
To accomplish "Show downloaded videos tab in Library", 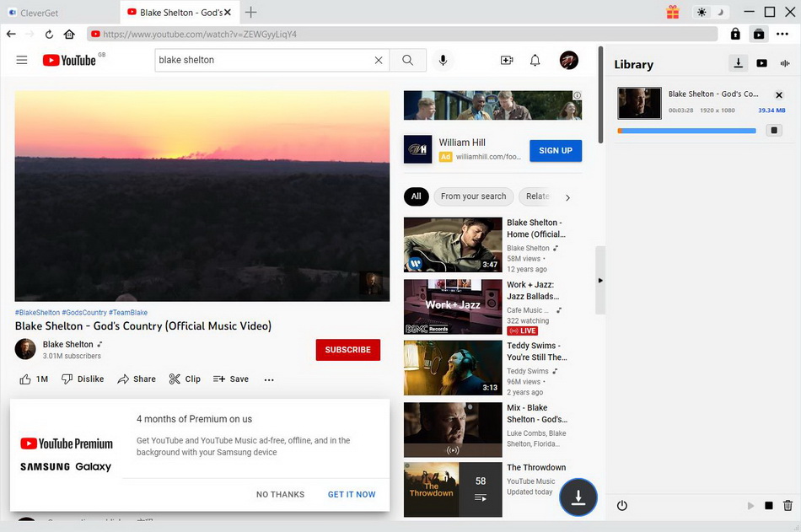I will coord(761,63).
